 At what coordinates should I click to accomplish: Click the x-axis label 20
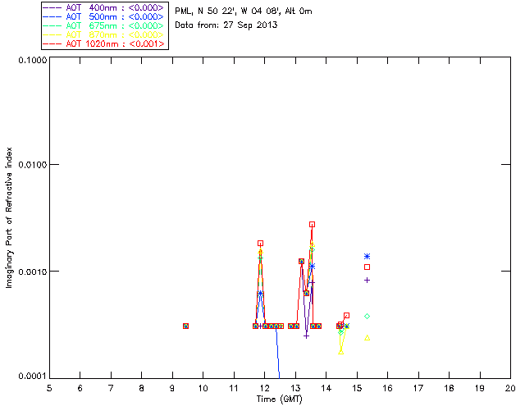[510, 388]
